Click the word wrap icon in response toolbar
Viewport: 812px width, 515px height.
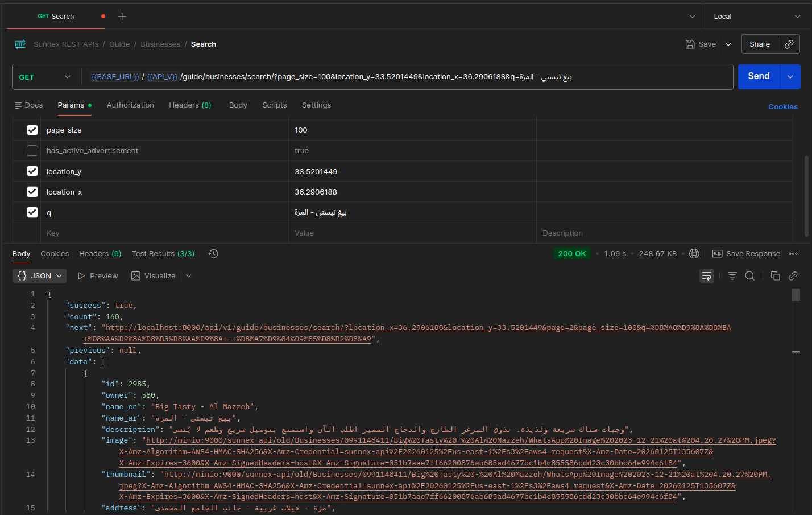(706, 276)
